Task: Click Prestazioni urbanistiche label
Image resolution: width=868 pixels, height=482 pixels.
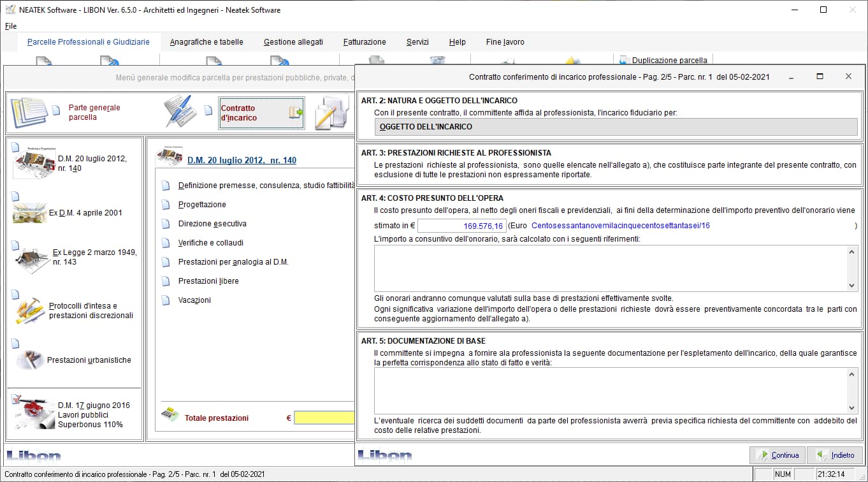Action: tap(89, 360)
